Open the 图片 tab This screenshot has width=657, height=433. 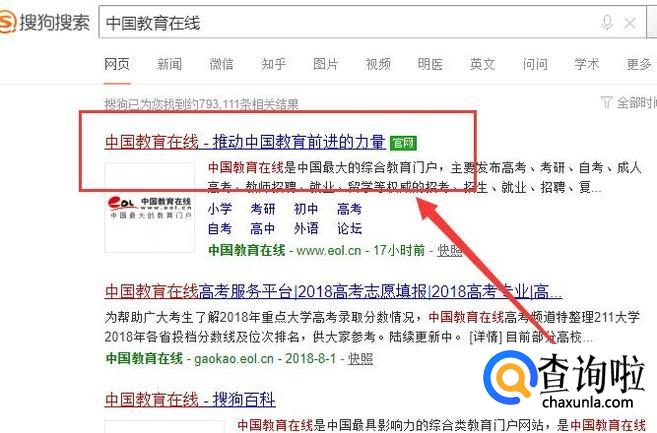(326, 64)
